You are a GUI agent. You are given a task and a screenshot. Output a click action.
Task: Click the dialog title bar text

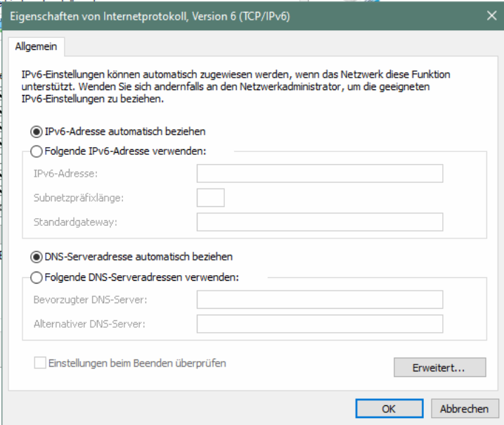pos(150,16)
